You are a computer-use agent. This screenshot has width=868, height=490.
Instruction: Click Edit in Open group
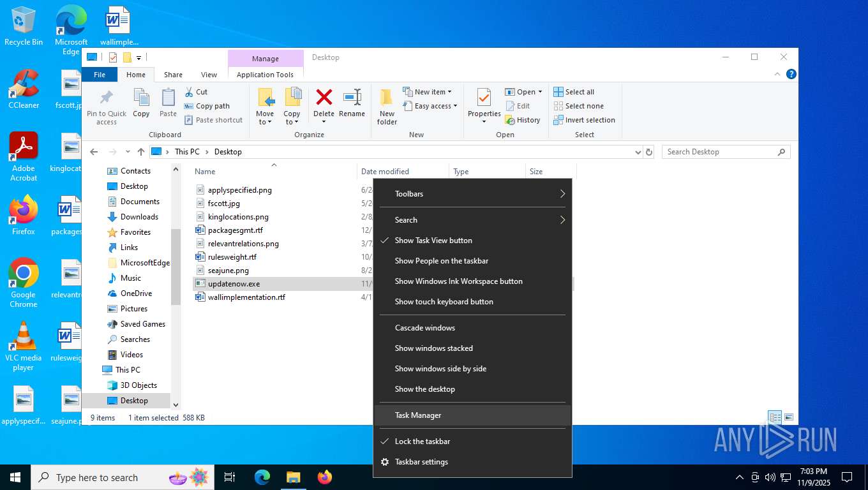pyautogui.click(x=518, y=106)
